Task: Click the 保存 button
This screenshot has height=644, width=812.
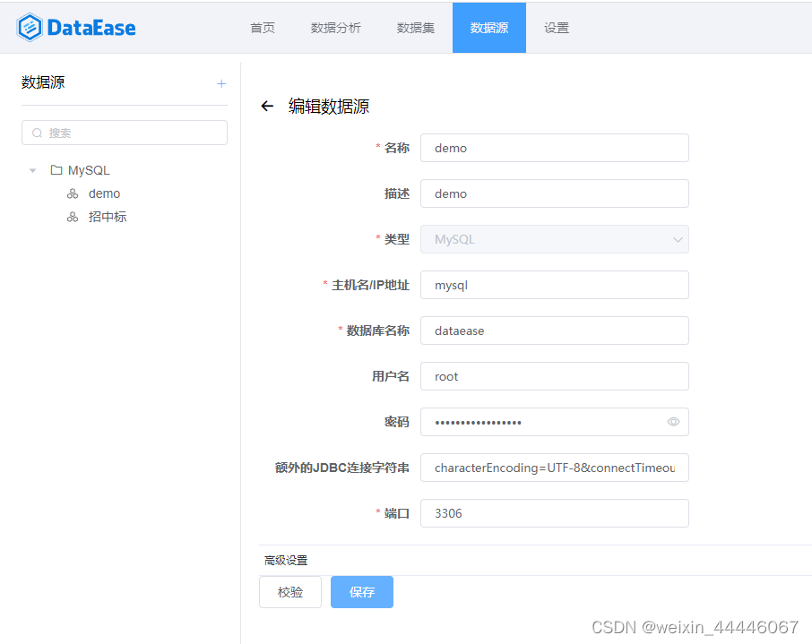Action: 362,592
